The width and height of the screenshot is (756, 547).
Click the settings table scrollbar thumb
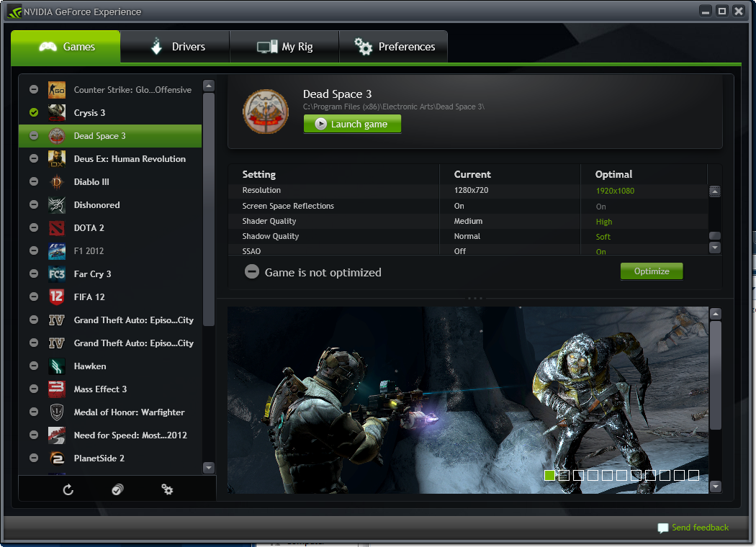pos(715,235)
